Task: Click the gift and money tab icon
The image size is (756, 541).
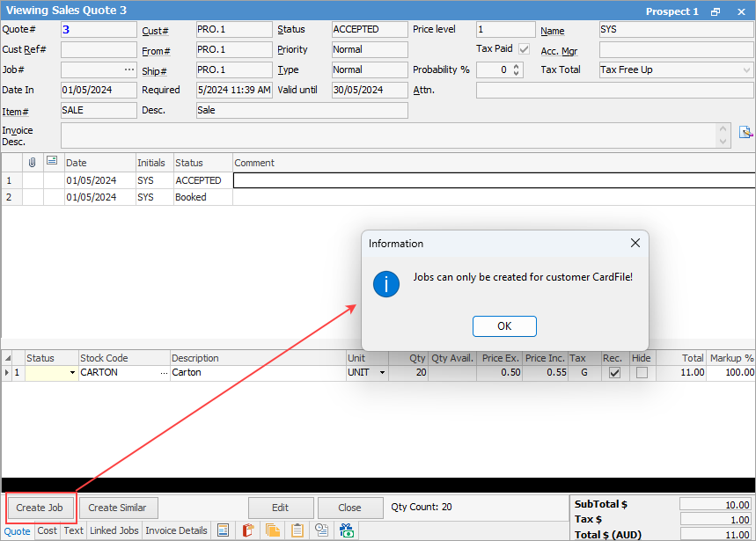Action: (347, 530)
